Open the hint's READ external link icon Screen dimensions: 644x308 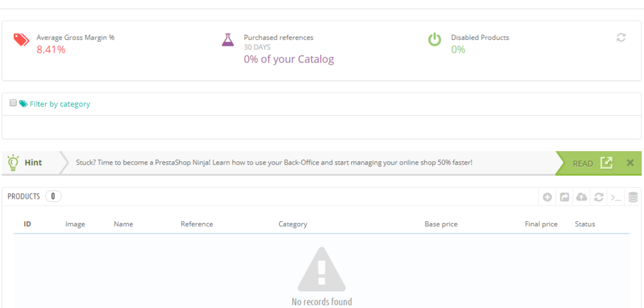coord(607,163)
